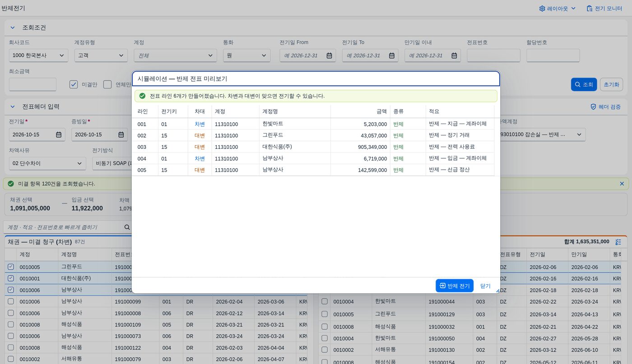Collapse the 전표헤더 입력 section

[x=13, y=107]
